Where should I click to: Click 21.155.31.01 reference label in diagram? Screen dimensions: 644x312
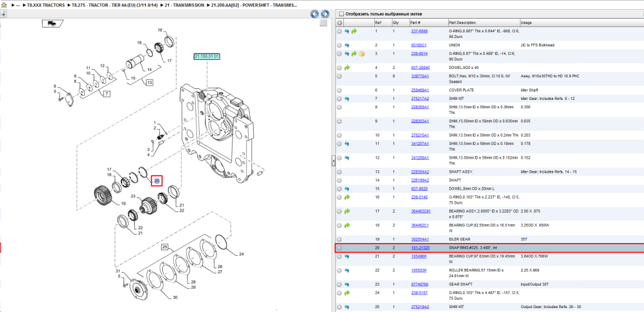(x=207, y=56)
